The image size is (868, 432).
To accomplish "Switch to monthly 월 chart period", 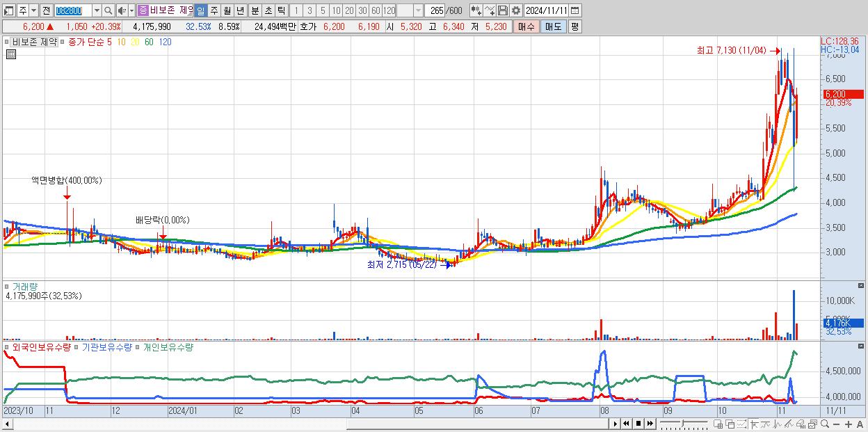I will [x=227, y=11].
